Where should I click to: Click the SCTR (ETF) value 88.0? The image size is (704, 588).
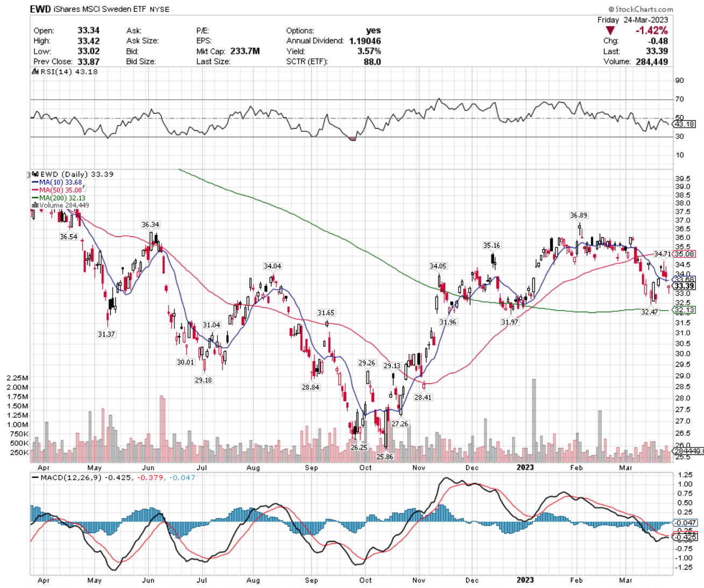point(372,61)
